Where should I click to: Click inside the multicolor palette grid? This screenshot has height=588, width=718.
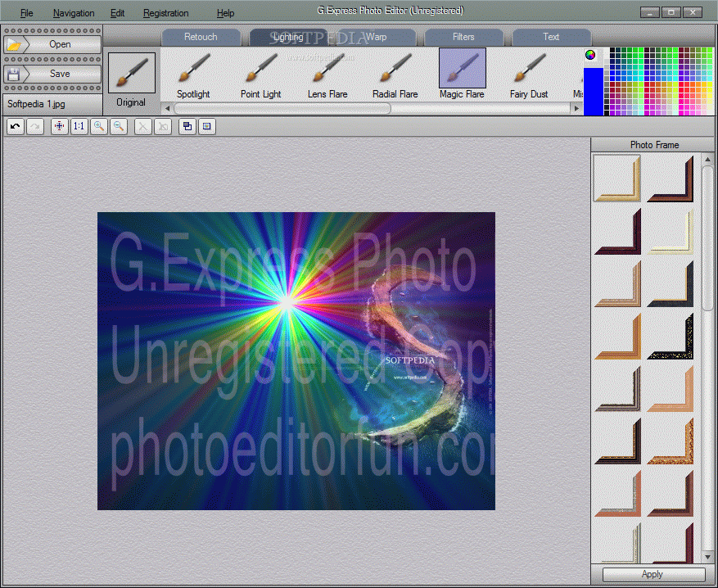pyautogui.click(x=658, y=81)
